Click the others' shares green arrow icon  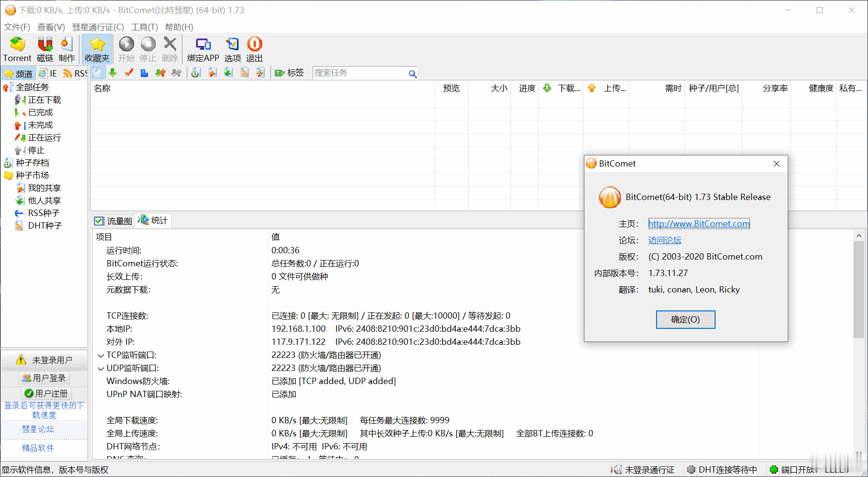[x=228, y=73]
